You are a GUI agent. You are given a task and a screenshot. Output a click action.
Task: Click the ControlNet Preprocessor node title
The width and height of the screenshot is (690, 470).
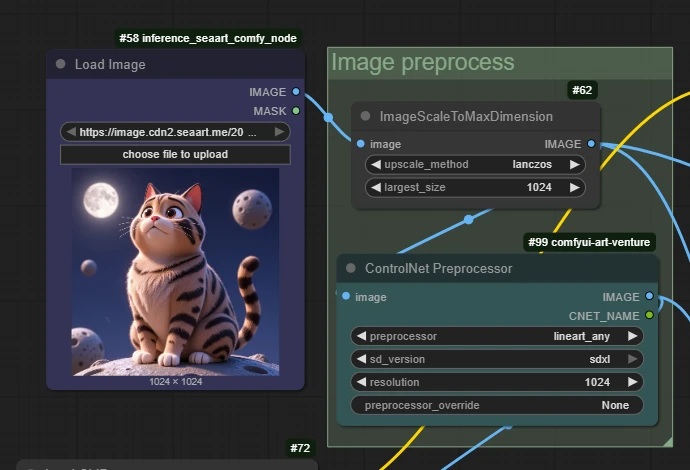point(438,268)
